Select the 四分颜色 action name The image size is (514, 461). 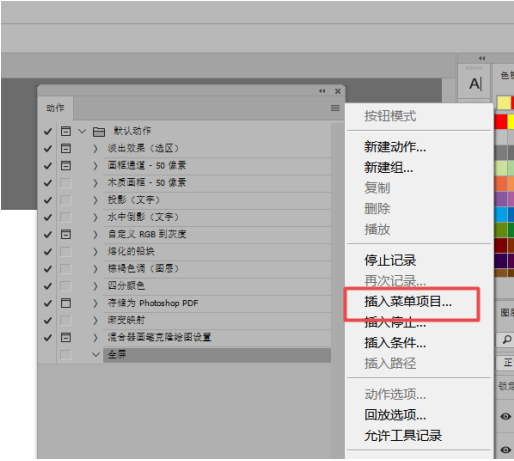click(126, 286)
